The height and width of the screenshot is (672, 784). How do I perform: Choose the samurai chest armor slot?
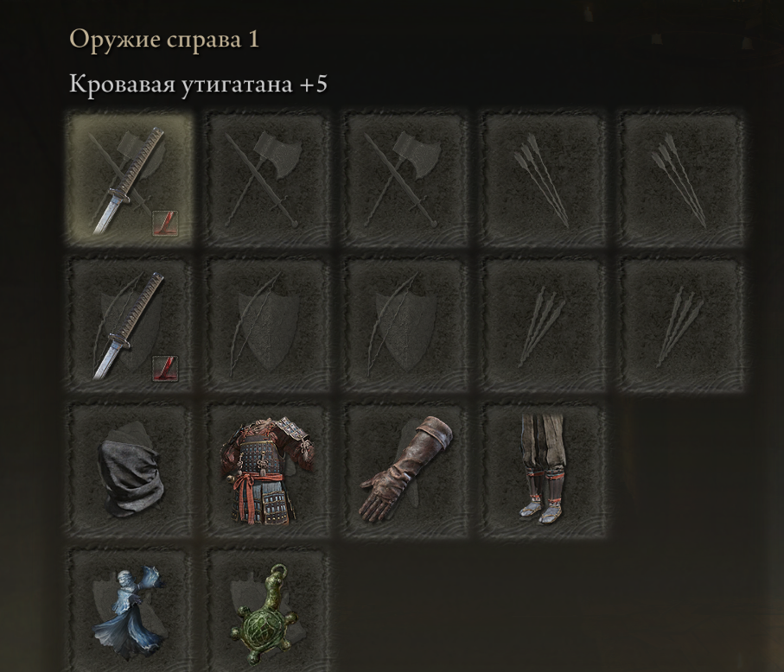coord(268,470)
